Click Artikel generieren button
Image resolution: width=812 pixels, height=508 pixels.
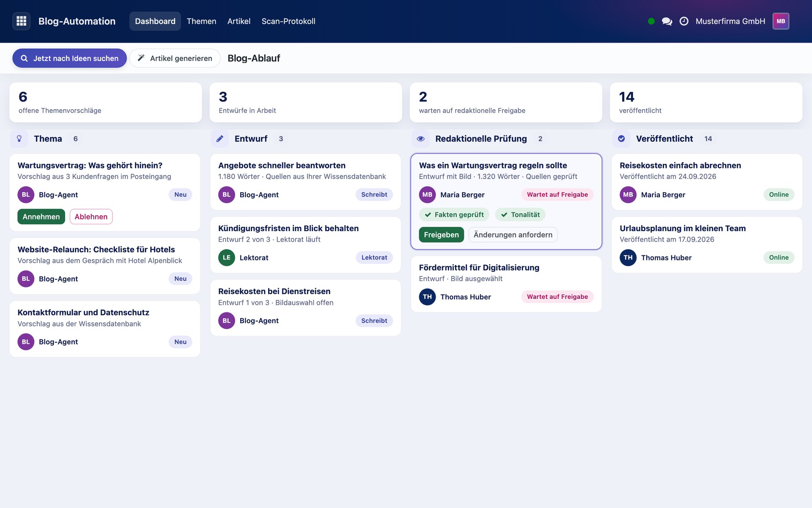tap(175, 58)
